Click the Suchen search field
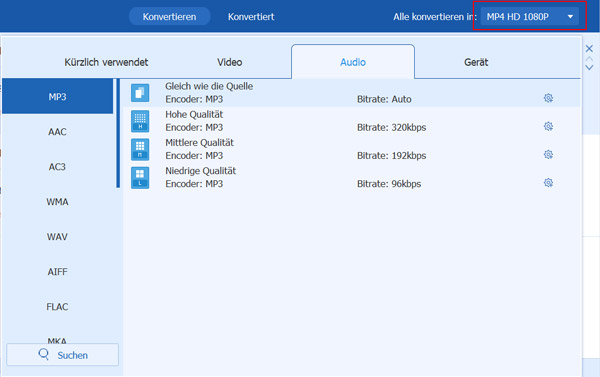The width and height of the screenshot is (600, 377). 62,354
